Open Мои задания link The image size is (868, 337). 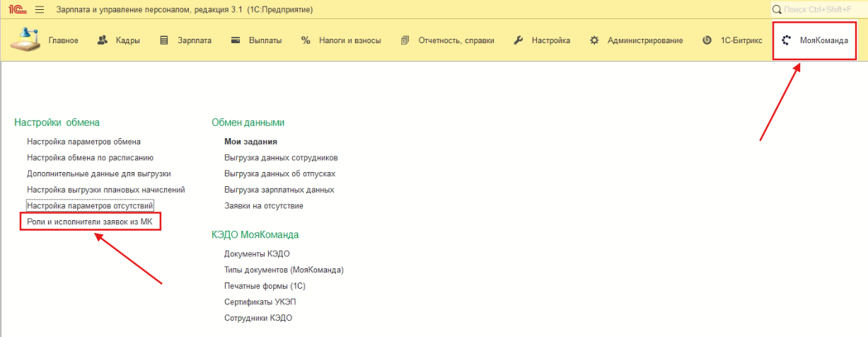250,142
